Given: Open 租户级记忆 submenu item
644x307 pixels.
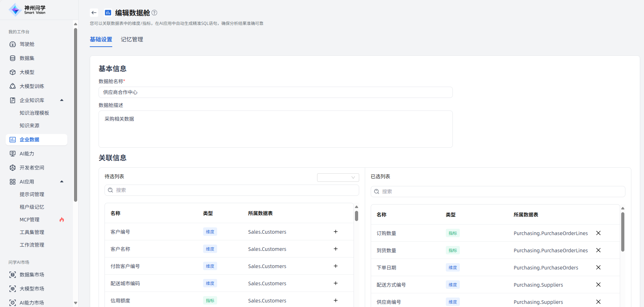Looking at the screenshot, I should click(x=32, y=207).
